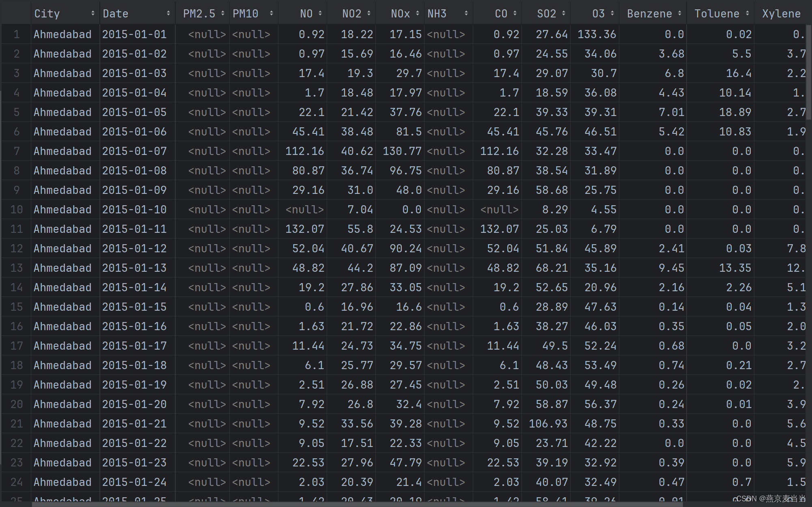Click the Toluene sort arrows
This screenshot has width=812, height=507.
pos(747,13)
